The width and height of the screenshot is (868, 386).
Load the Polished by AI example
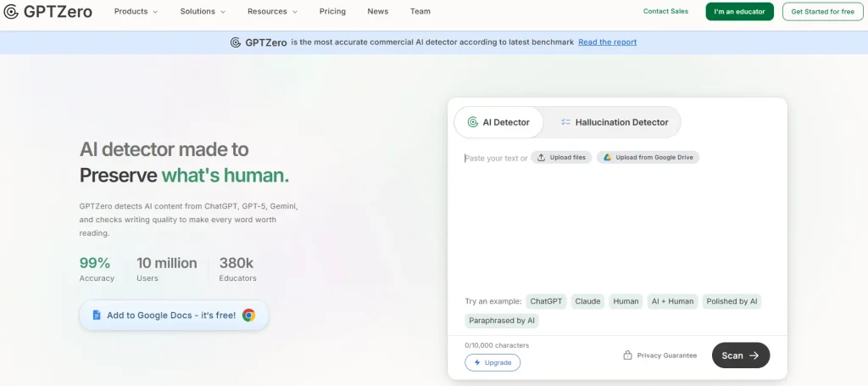(x=732, y=302)
